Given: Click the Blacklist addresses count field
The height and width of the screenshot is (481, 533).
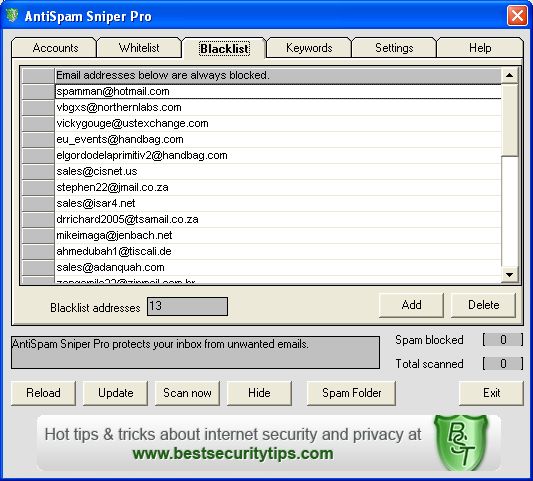Looking at the screenshot, I should click(x=187, y=307).
